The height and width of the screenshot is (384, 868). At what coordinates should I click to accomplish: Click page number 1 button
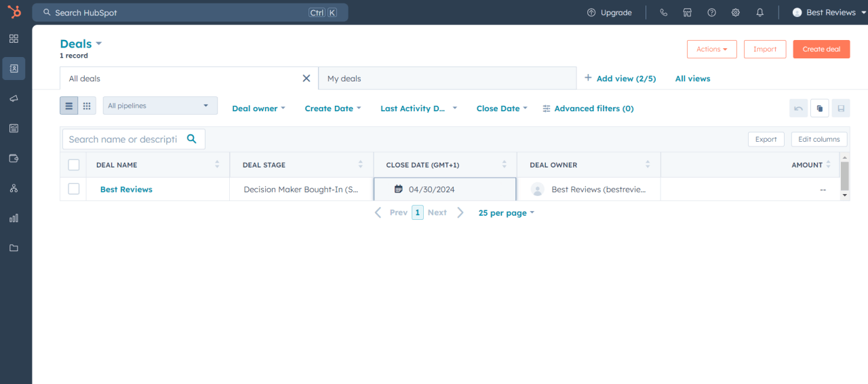point(418,212)
